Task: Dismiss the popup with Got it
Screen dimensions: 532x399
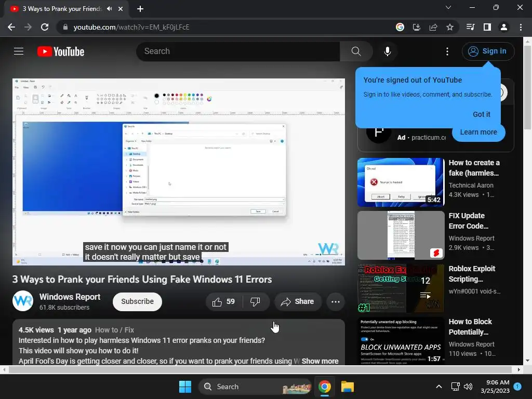Action: [481, 114]
